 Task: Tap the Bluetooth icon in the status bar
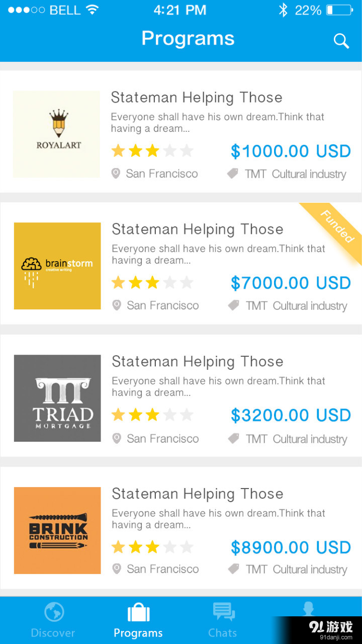tap(283, 10)
